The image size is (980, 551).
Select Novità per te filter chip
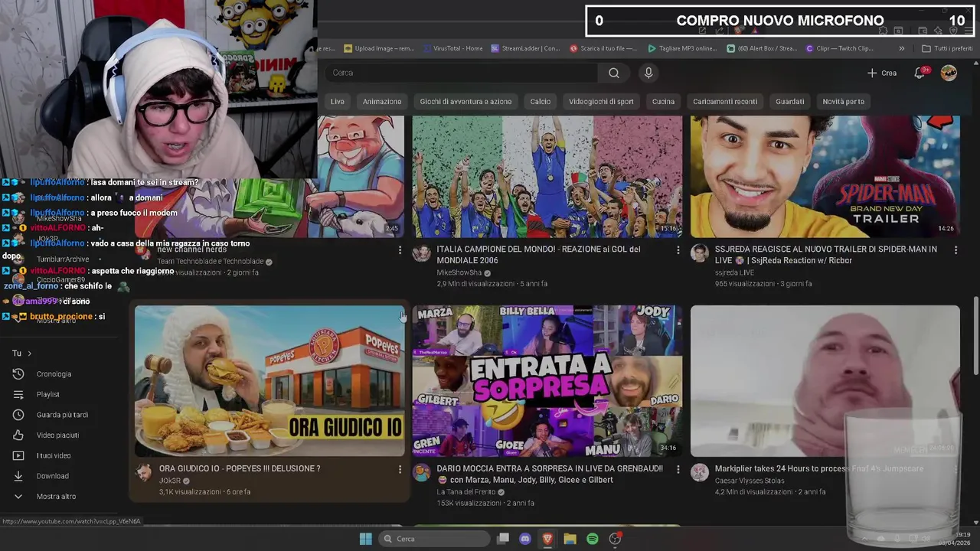click(843, 102)
